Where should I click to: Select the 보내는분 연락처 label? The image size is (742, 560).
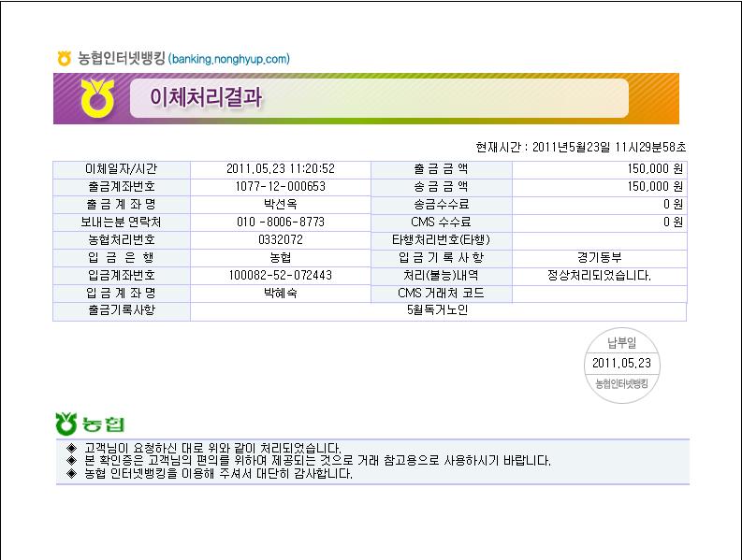122,222
